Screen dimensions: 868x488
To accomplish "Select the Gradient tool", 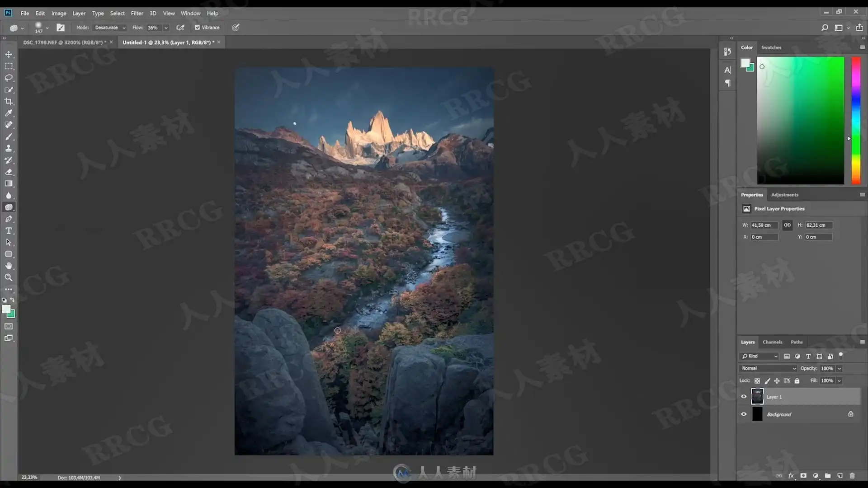I will (x=9, y=183).
